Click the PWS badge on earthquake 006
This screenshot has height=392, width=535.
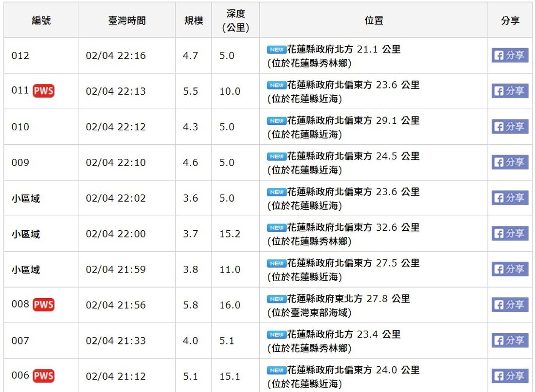click(x=43, y=376)
